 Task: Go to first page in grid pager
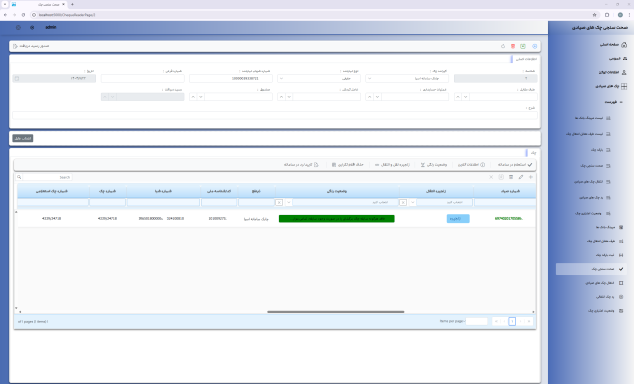496,321
